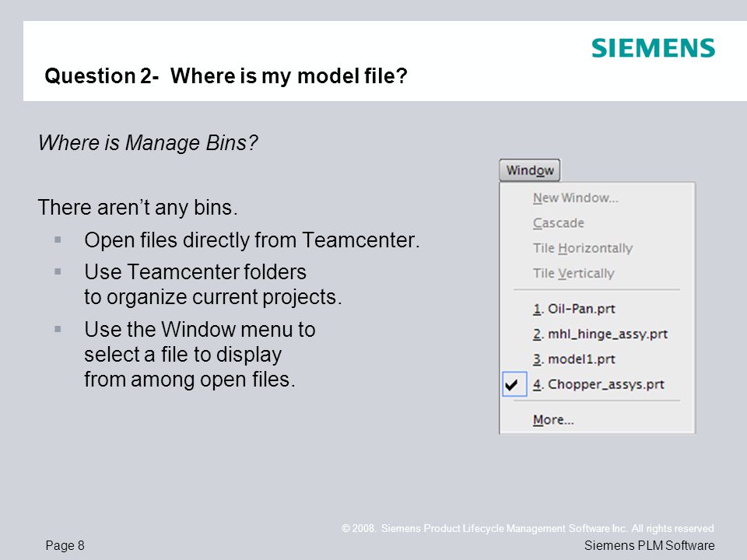
Task: Open the Window menu button
Action: point(529,170)
